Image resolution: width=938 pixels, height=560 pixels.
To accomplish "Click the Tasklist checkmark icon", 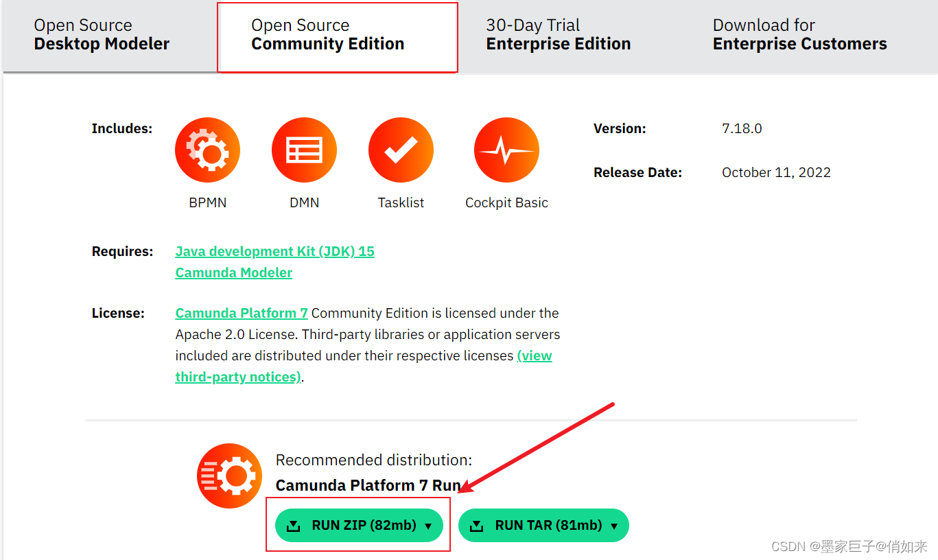I will [x=401, y=150].
